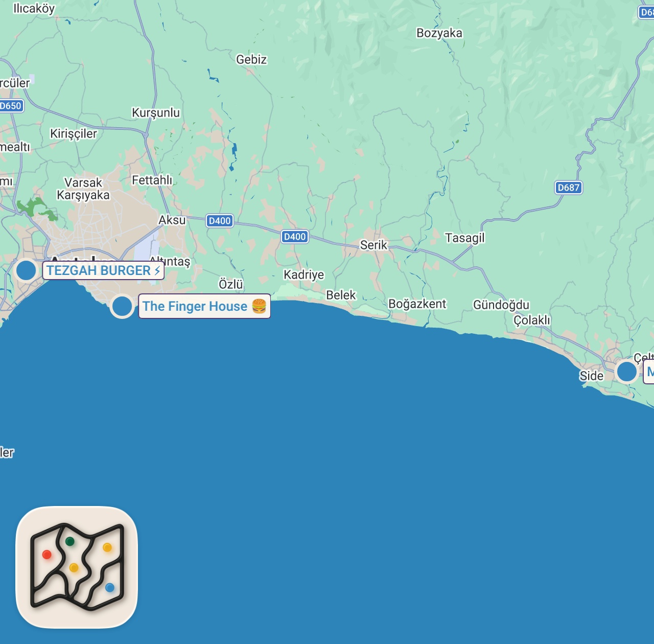The height and width of the screenshot is (644, 654).
Task: Click the D650 road shield
Action: click(x=11, y=106)
